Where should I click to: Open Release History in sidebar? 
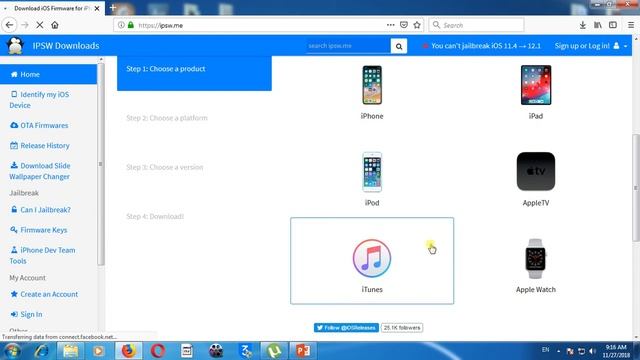40,145
